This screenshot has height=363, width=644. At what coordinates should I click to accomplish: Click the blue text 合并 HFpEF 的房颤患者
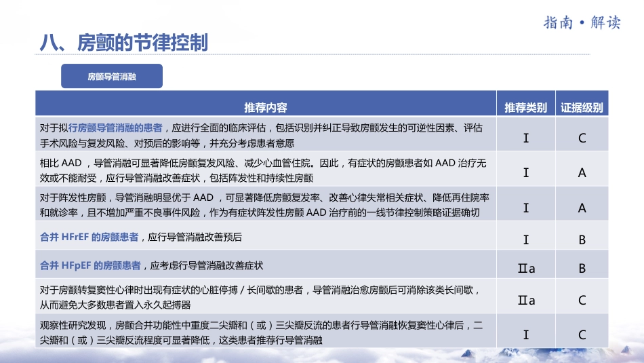[x=90, y=265]
